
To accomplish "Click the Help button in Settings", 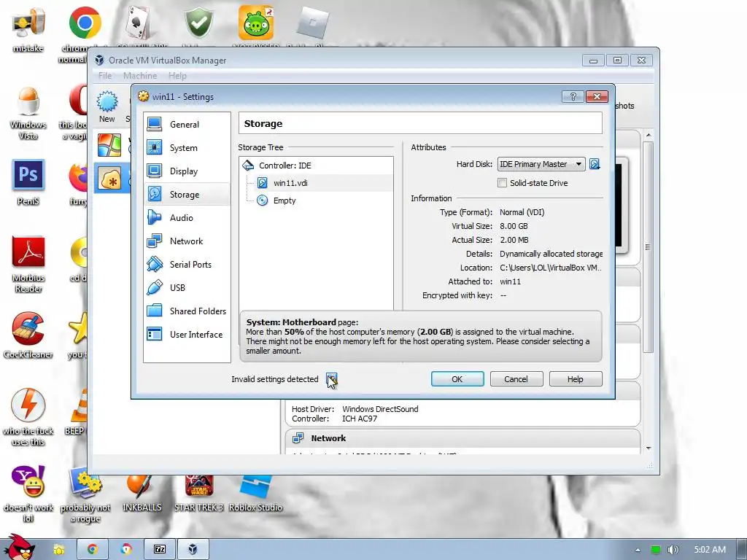I will coord(576,379).
